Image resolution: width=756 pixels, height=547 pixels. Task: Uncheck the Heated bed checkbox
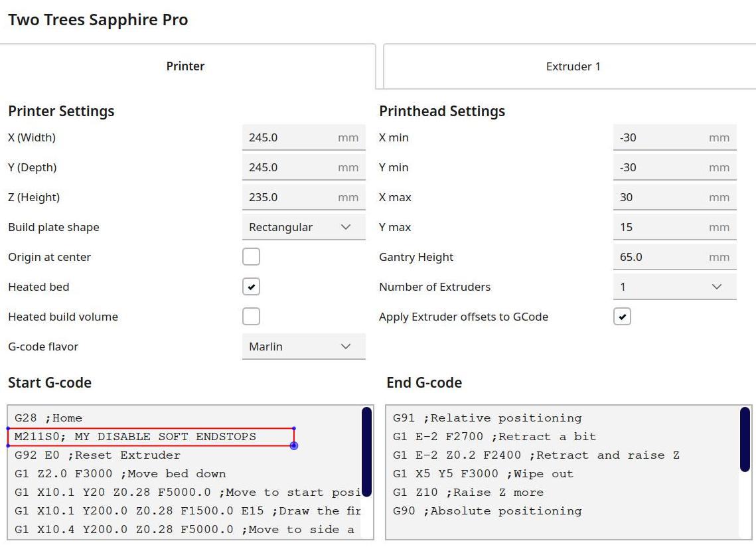251,287
